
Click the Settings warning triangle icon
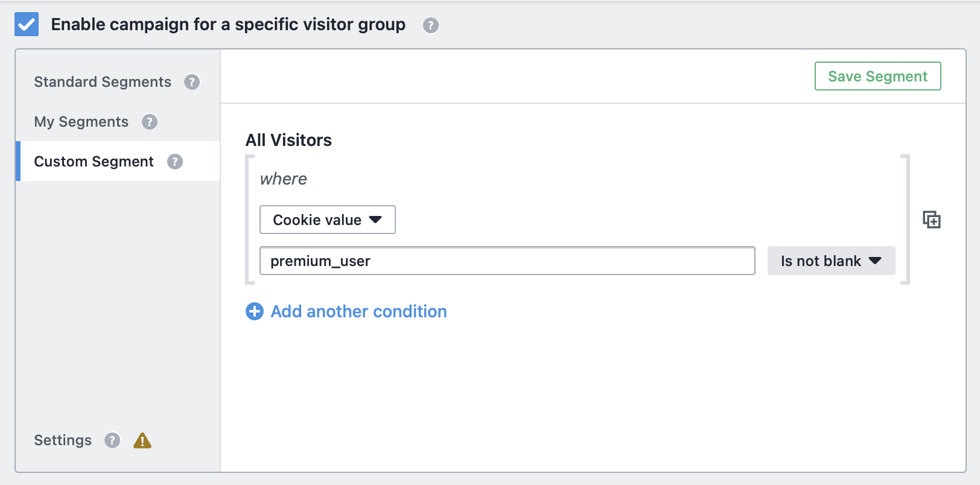142,440
